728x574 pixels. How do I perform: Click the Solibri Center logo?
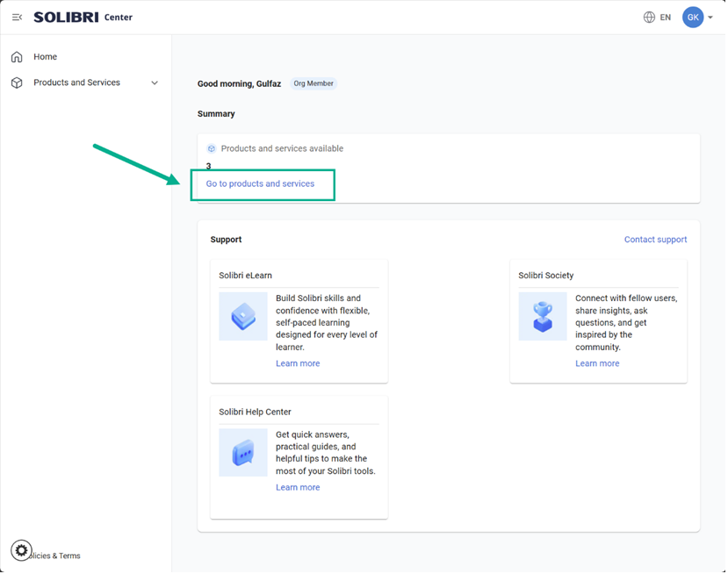83,18
